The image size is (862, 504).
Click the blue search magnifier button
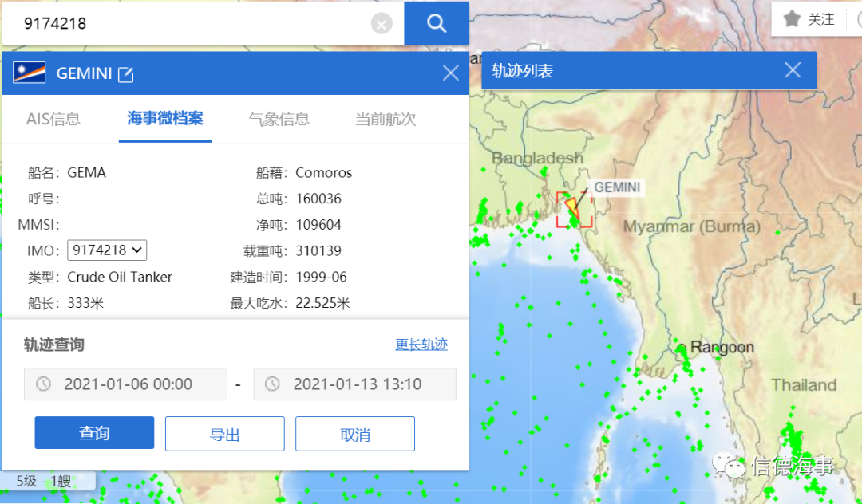click(436, 23)
